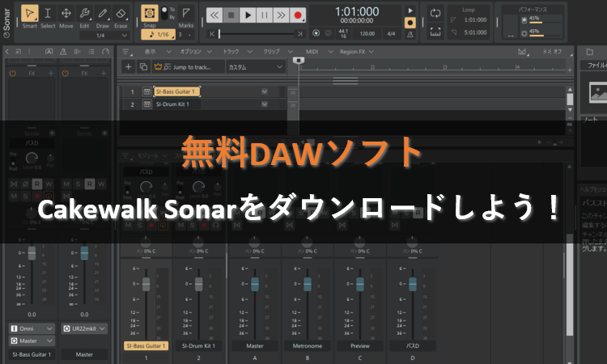Viewport: 607px width, 364px height.
Task: Open the track view options icon
Action: click(126, 52)
